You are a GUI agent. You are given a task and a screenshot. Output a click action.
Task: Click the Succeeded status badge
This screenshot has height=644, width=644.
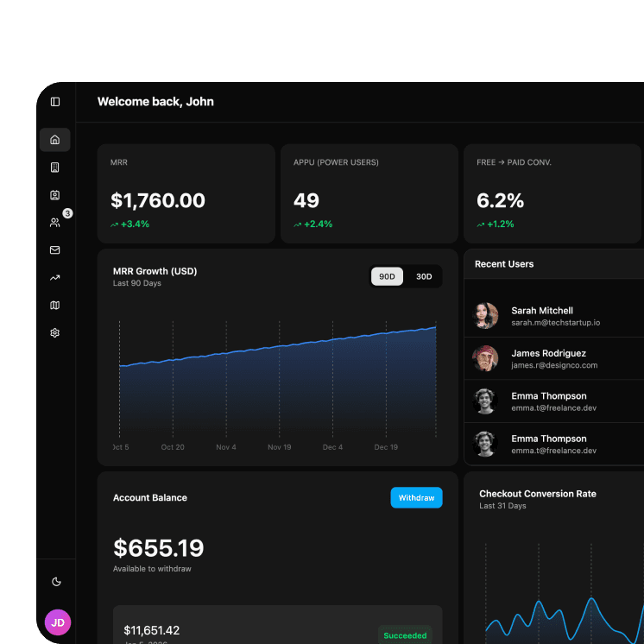pyautogui.click(x=405, y=635)
